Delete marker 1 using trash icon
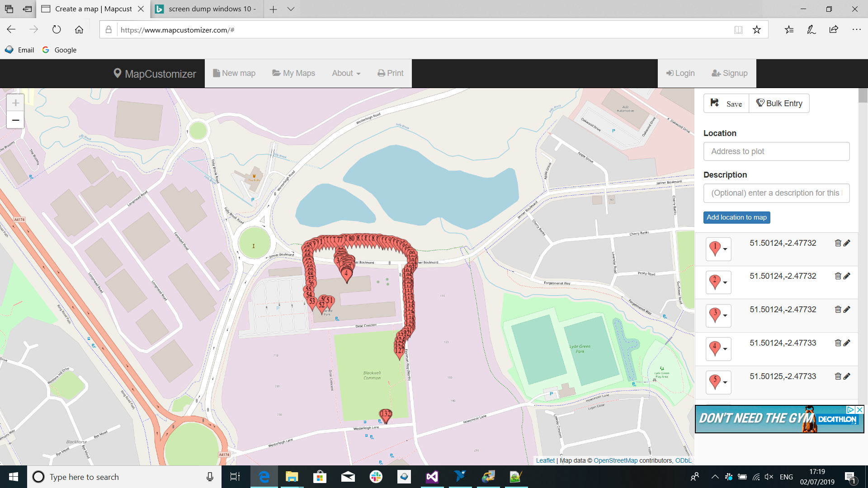Screen dimensions: 868x488 838,243
